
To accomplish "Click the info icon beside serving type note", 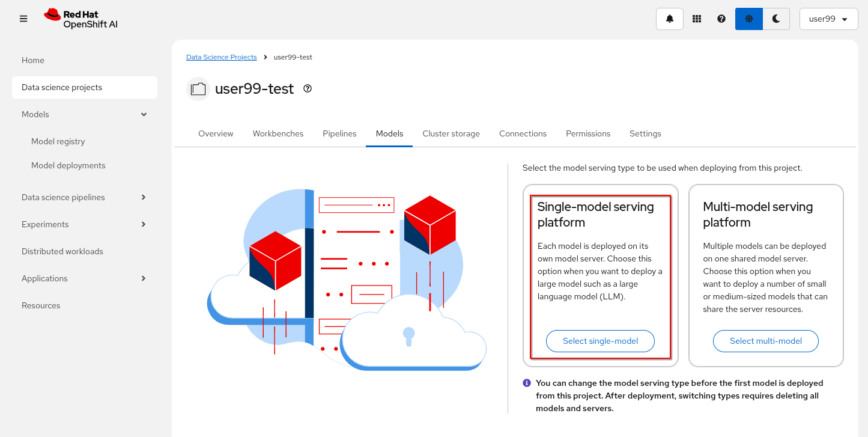I will (527, 383).
